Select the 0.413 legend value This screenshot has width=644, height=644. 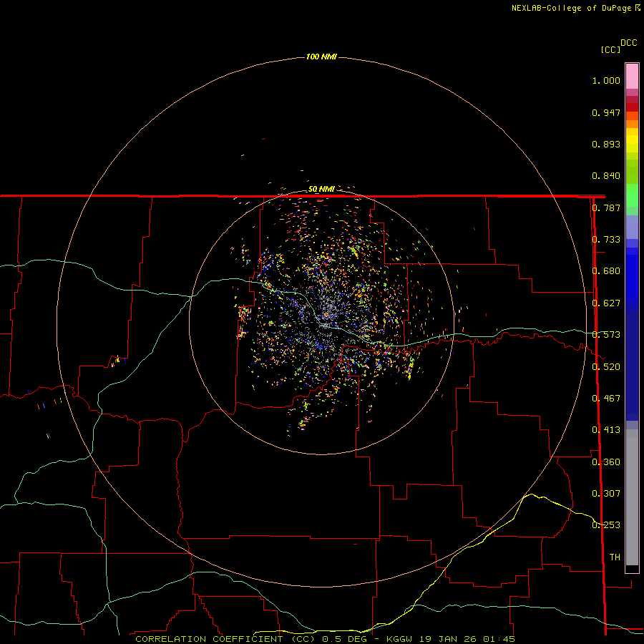(606, 430)
